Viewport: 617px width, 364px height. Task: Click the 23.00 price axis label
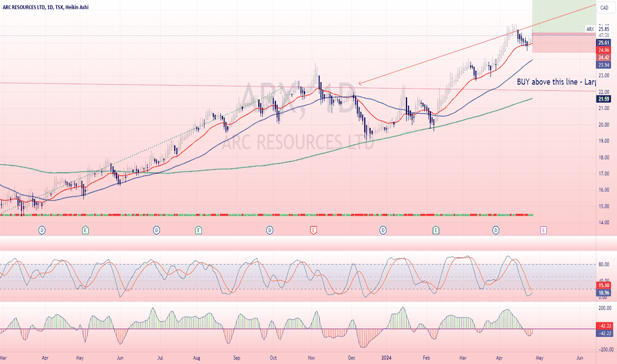click(x=604, y=75)
